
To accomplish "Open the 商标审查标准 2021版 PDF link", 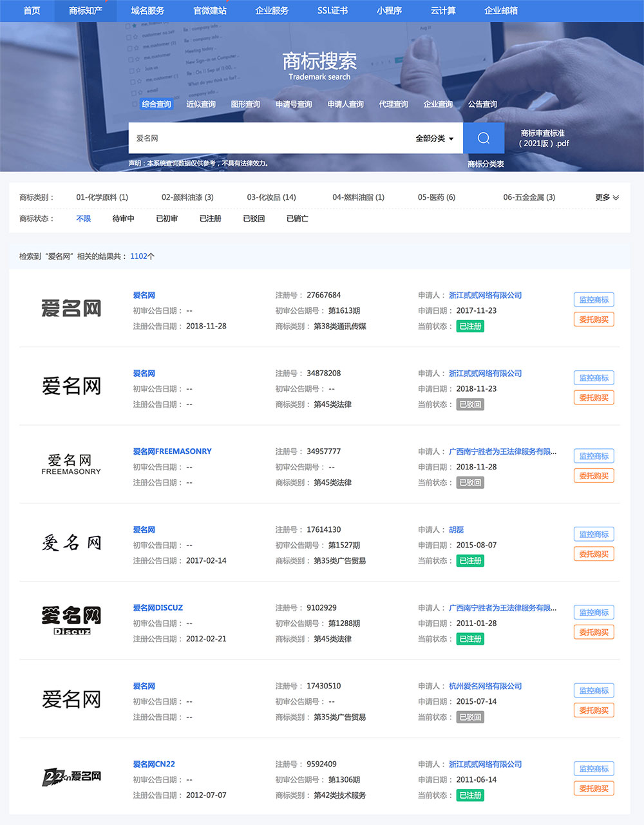I will point(544,138).
